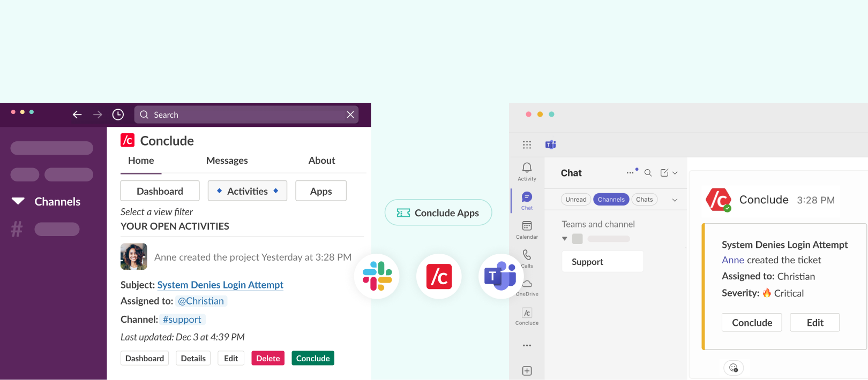Go back with the Slack back arrow
This screenshot has height=380, width=868.
pos(77,115)
